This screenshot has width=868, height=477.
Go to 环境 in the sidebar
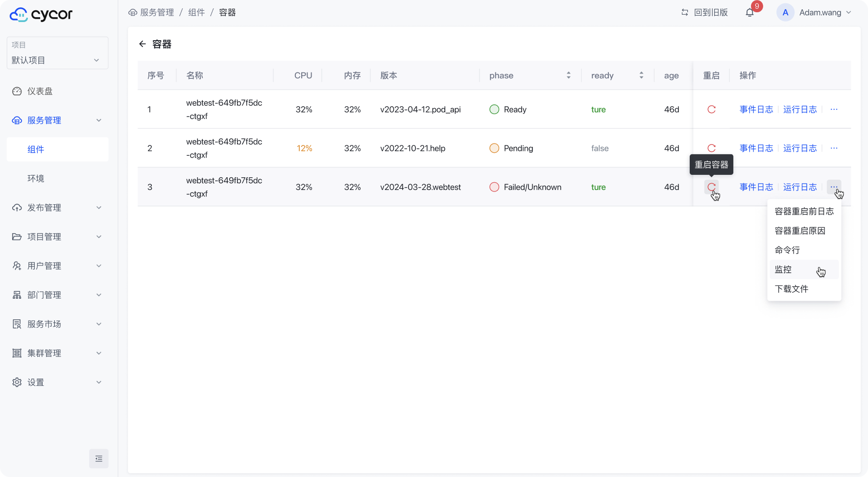[36, 178]
